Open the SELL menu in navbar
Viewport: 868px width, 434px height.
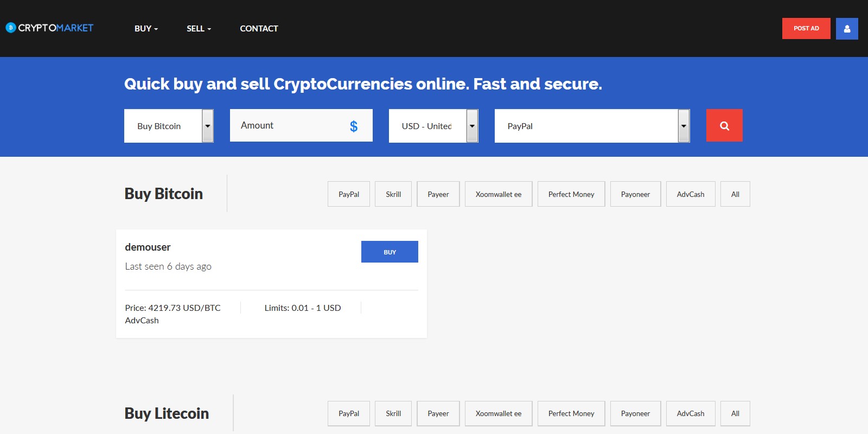pos(199,29)
